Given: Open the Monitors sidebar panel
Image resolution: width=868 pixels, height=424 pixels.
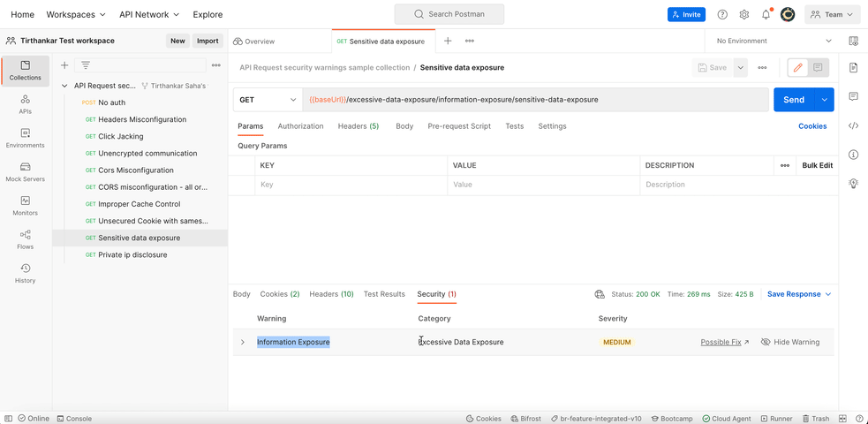Looking at the screenshot, I should pos(25,206).
